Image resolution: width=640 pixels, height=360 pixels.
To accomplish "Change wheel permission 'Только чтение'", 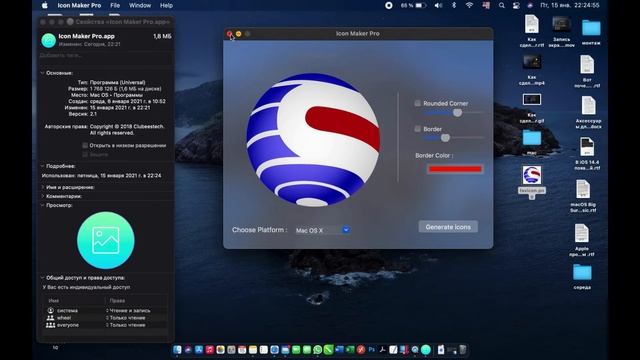I will click(126, 318).
